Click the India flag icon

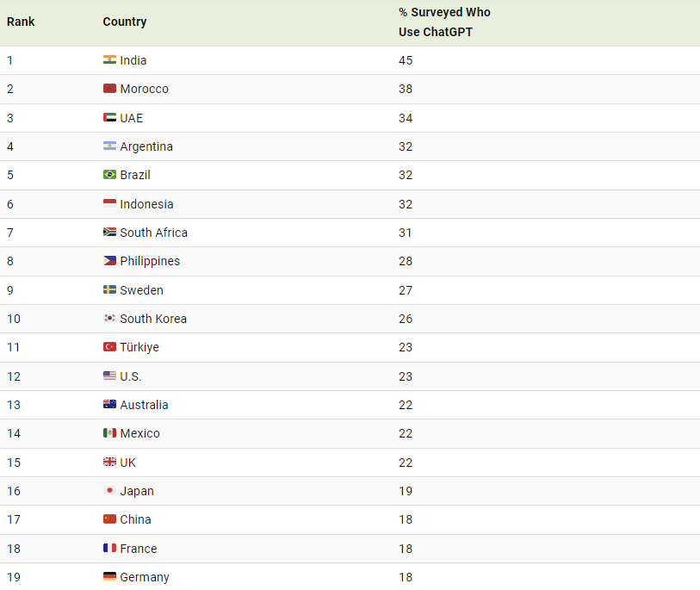(109, 60)
